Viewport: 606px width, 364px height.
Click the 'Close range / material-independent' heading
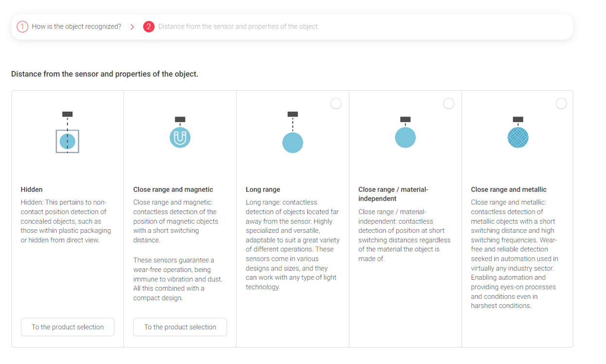pos(394,194)
